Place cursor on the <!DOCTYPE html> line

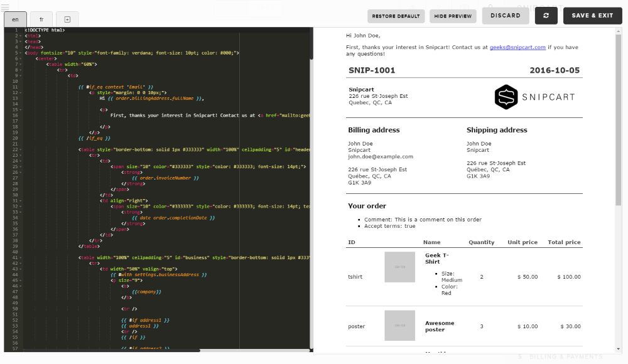click(45, 30)
